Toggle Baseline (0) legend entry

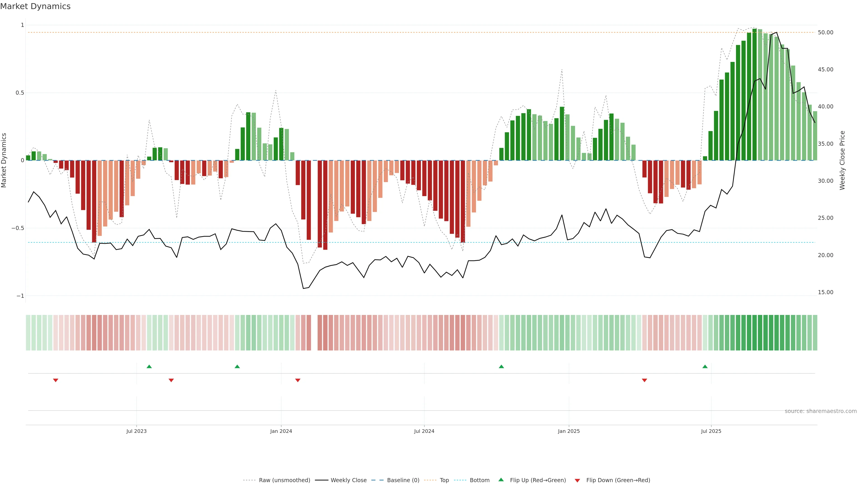click(403, 480)
